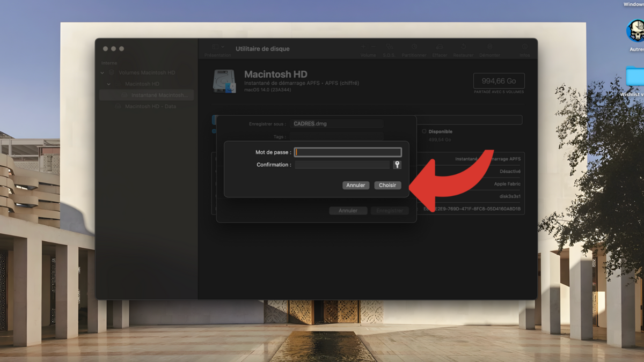Click the greyed Enregistrer button
644x362 pixels.
point(390,211)
